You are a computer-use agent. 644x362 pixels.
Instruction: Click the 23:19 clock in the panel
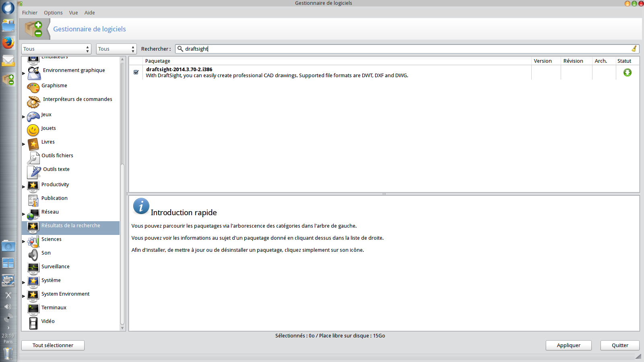tap(8, 335)
